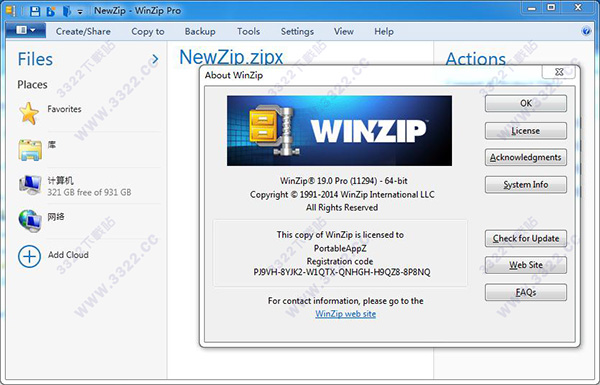Select 321 GB free of 931 GB entry
This screenshot has width=600, height=385.
coord(89,192)
